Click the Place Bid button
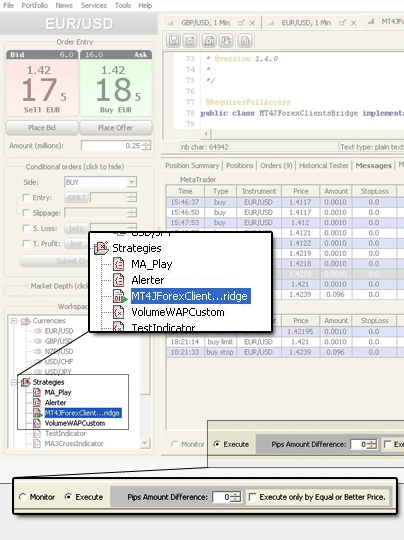404x540 pixels. (x=42, y=128)
